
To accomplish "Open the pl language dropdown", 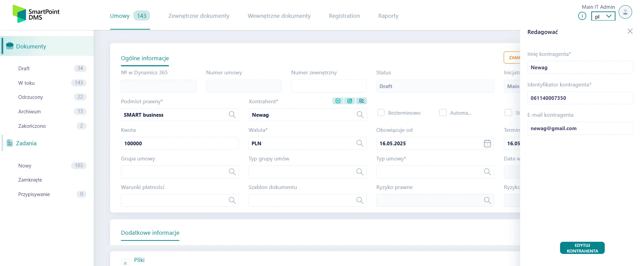I will [x=603, y=16].
